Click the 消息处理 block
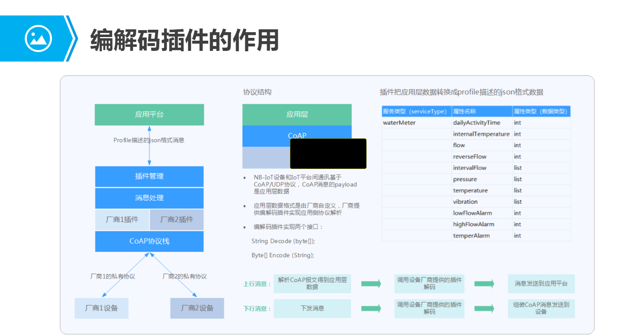The image size is (644, 335). pos(149,198)
